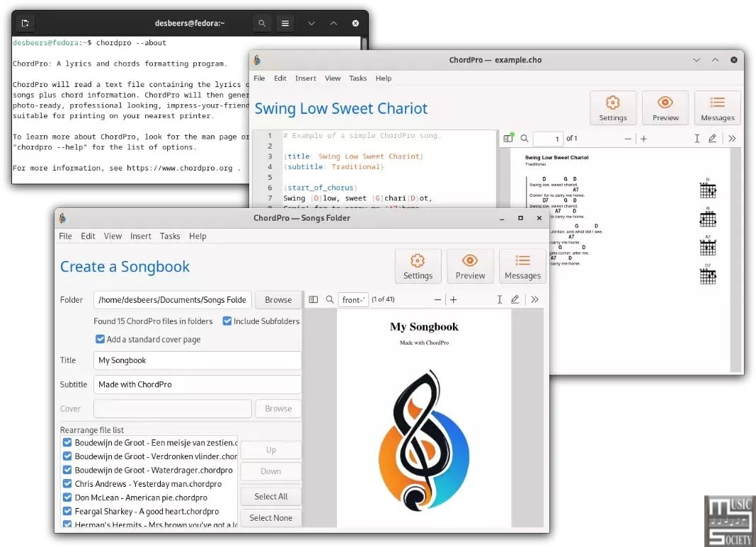Image resolution: width=756 pixels, height=547 pixels.
Task: Uncheck Verdronken vlinder file checkbox
Action: coord(67,456)
